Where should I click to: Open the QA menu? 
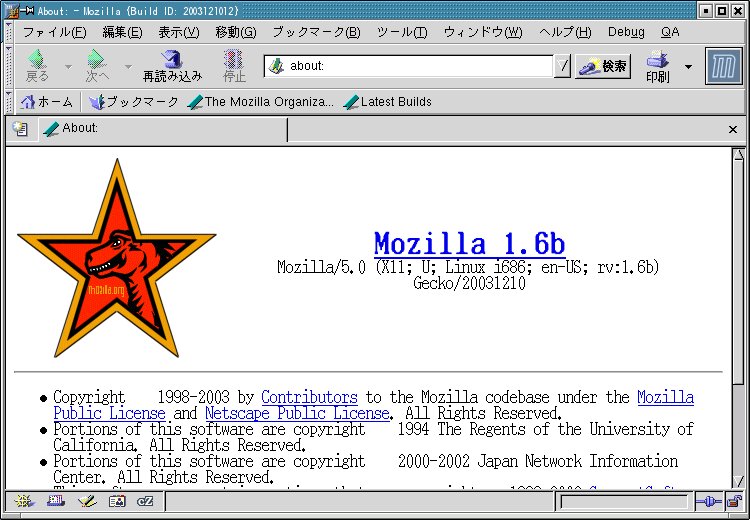[x=670, y=33]
